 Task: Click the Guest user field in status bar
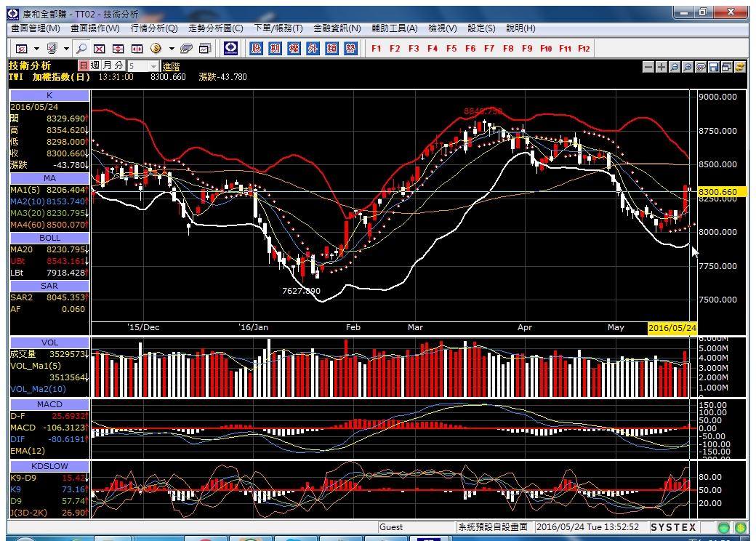pos(417,527)
